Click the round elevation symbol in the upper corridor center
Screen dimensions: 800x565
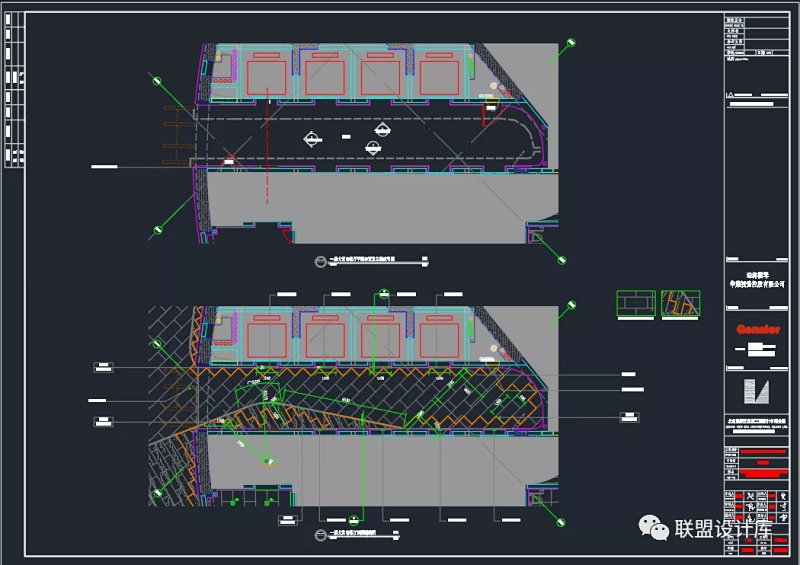374,147
